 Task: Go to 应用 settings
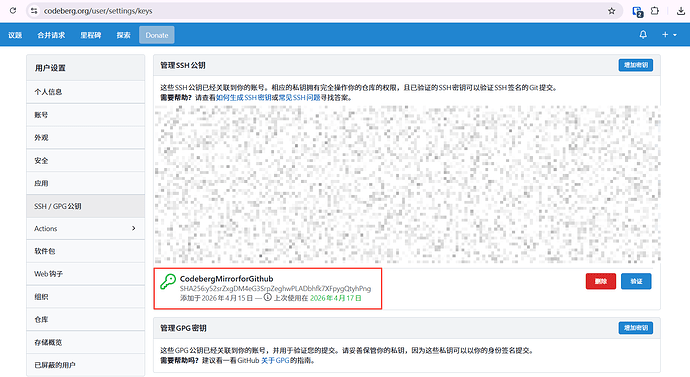point(85,183)
